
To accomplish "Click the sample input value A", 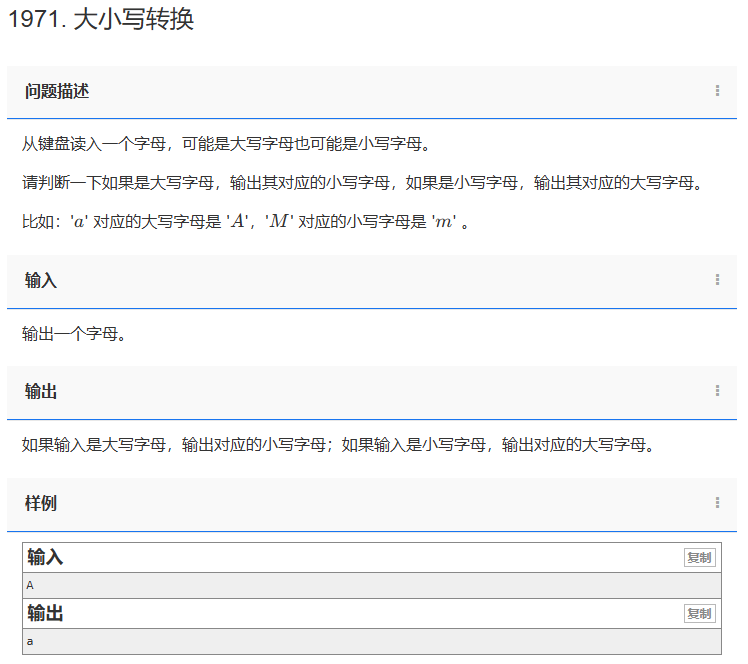I will [x=30, y=585].
